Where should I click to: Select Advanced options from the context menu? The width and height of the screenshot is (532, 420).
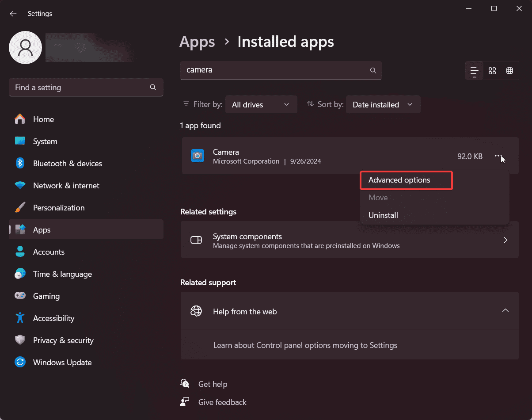[x=399, y=180]
